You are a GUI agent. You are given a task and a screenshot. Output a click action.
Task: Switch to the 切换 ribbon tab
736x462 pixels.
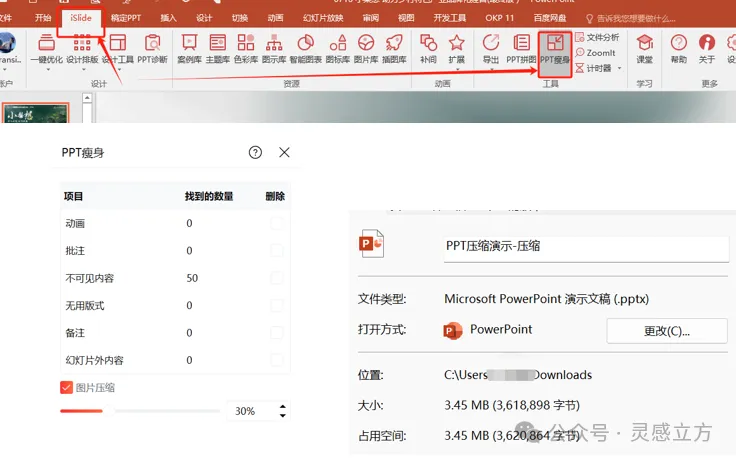pyautogui.click(x=240, y=18)
